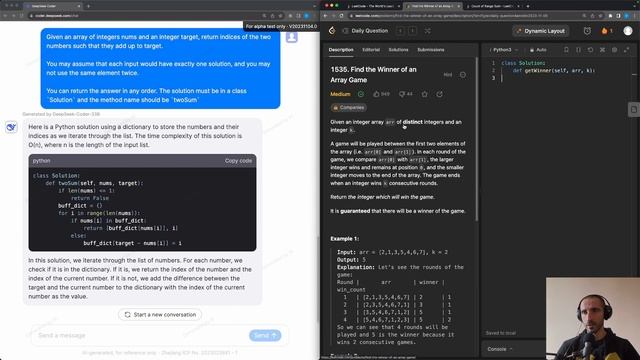Copy code from the python block

click(238, 161)
